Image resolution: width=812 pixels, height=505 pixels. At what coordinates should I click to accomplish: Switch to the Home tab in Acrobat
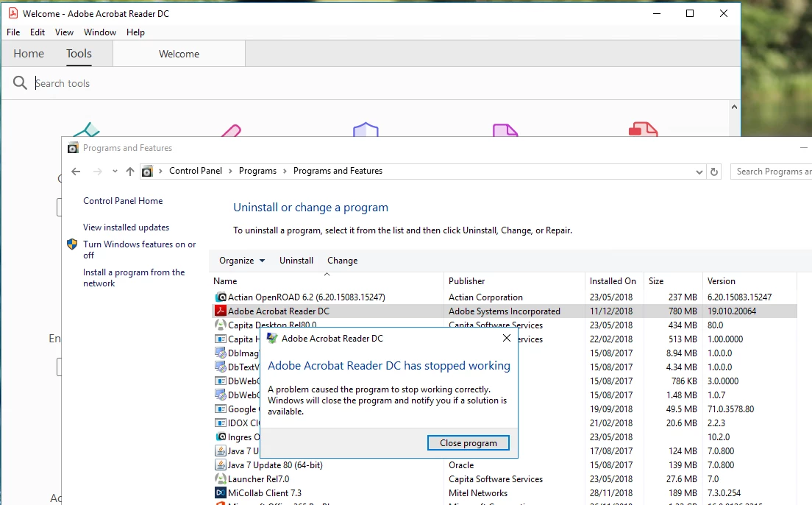point(29,54)
